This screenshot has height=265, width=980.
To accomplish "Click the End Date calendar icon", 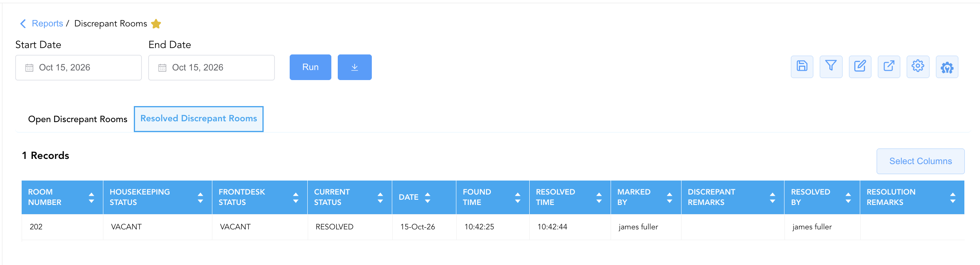I will (162, 68).
